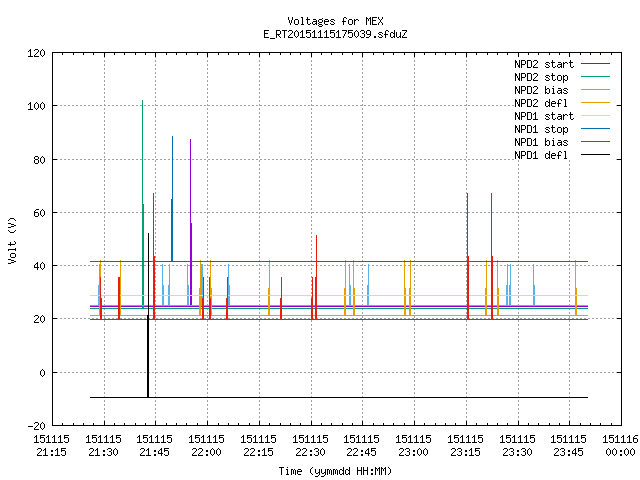Click the x-axis label 'Time (yymmdd HH:MM)'
The width and height of the screenshot is (640, 480).
click(335, 471)
